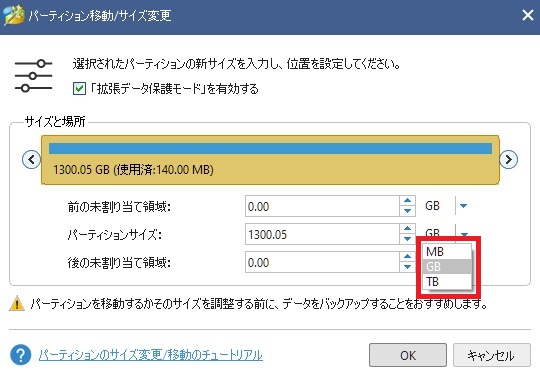Click the キャンセル button
The image size is (540, 377).
(491, 355)
